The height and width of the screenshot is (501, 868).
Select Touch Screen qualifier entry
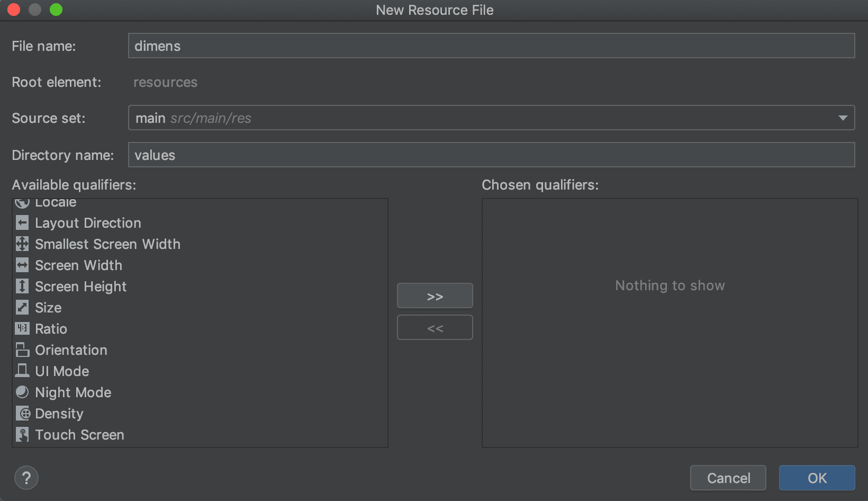[79, 435]
